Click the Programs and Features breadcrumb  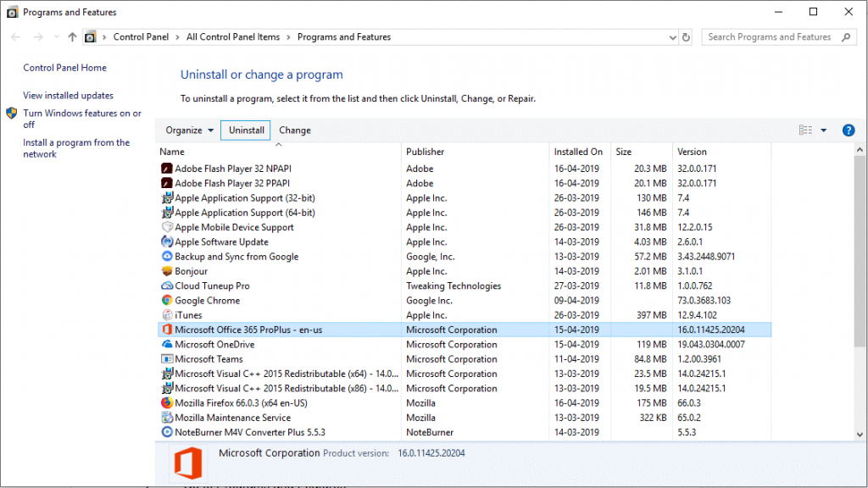(344, 37)
